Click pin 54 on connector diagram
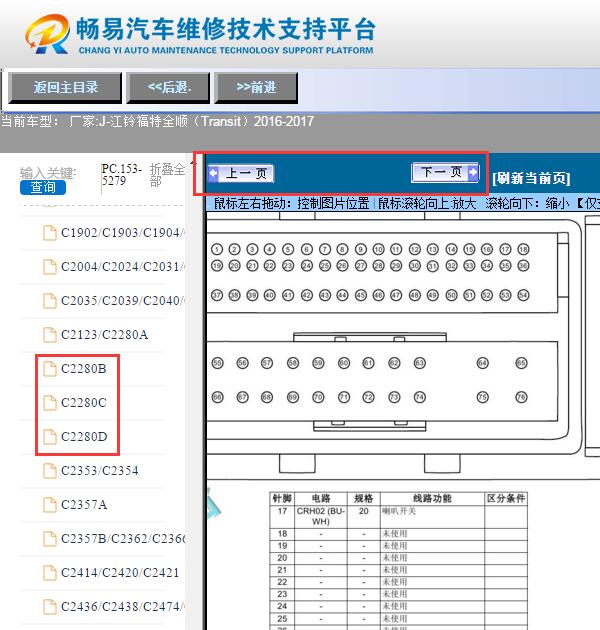Image resolution: width=600 pixels, height=630 pixels. pos(523,296)
